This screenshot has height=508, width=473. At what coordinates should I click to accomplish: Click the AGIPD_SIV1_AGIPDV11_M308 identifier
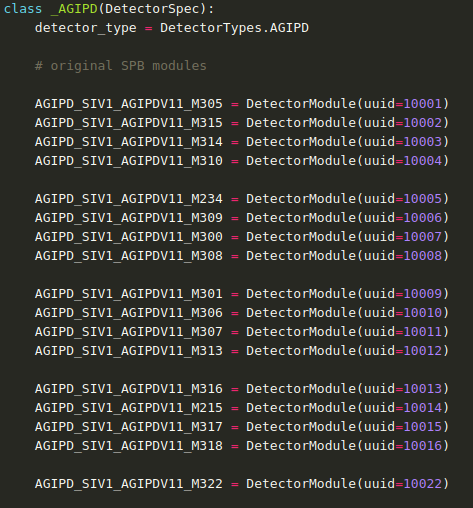click(x=129, y=256)
